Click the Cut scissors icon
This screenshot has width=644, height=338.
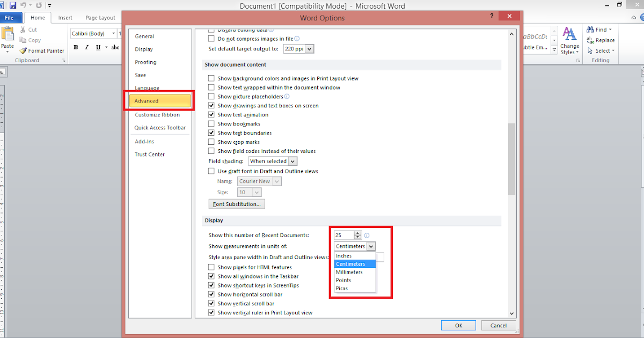[23, 30]
